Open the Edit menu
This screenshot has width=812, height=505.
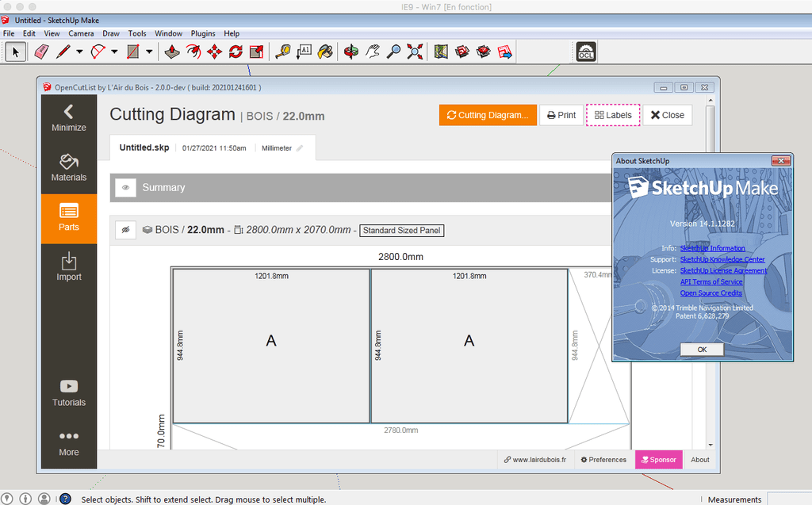tap(29, 33)
